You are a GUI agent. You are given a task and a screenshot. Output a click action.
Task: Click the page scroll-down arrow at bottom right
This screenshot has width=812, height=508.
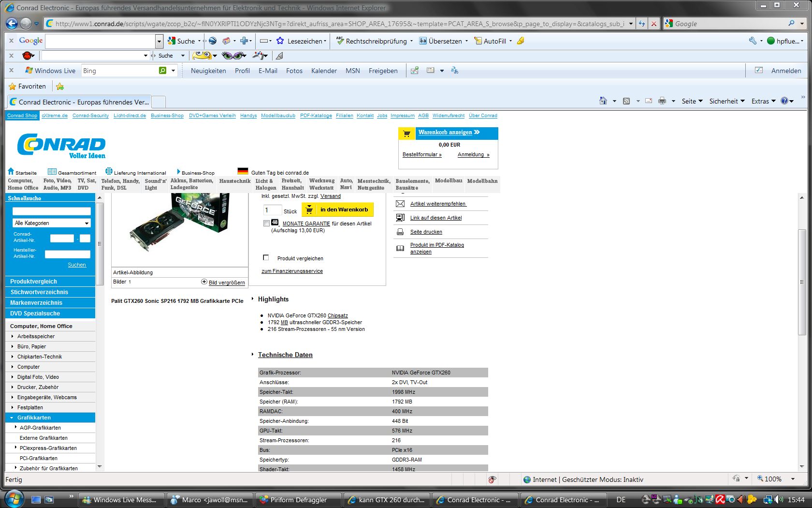(802, 466)
